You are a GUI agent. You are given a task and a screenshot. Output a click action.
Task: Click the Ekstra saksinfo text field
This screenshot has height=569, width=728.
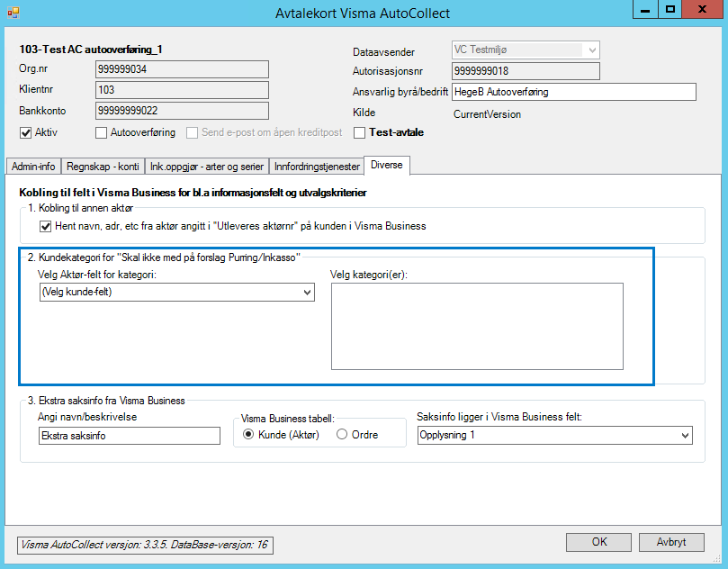pos(130,436)
